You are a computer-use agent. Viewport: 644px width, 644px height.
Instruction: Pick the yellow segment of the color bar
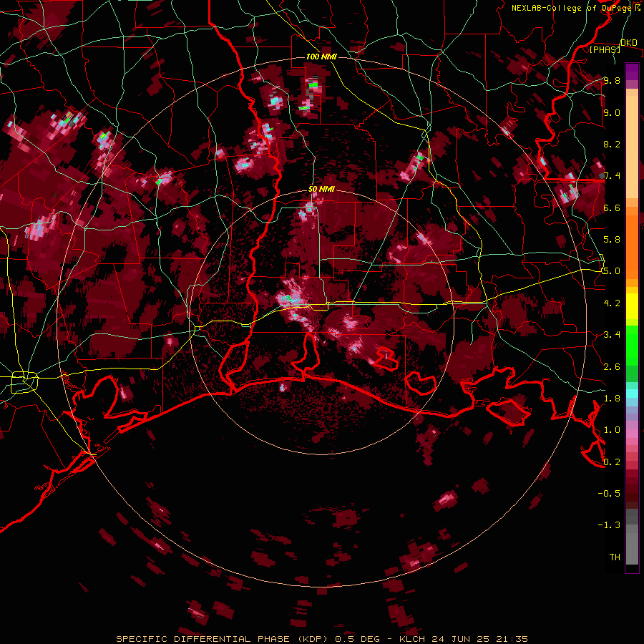point(632,306)
